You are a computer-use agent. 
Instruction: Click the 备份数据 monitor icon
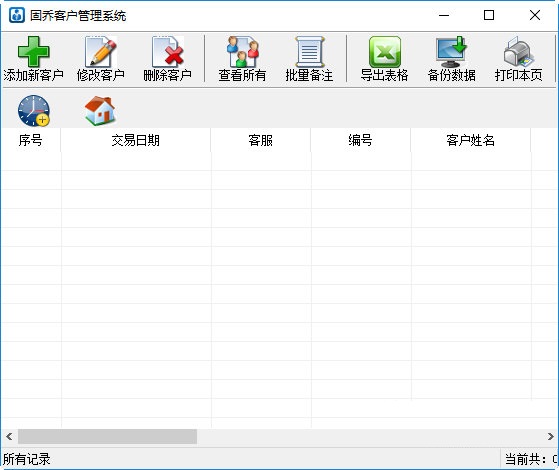tap(451, 52)
